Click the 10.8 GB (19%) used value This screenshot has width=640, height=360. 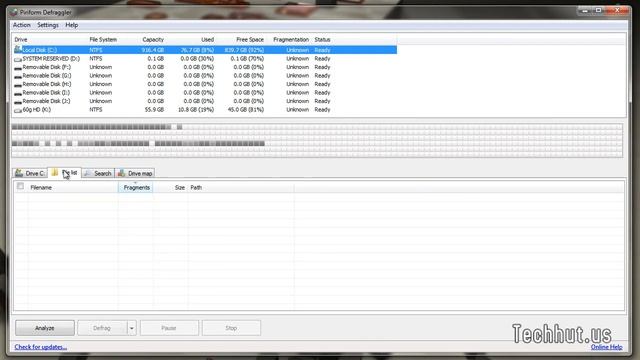point(196,110)
